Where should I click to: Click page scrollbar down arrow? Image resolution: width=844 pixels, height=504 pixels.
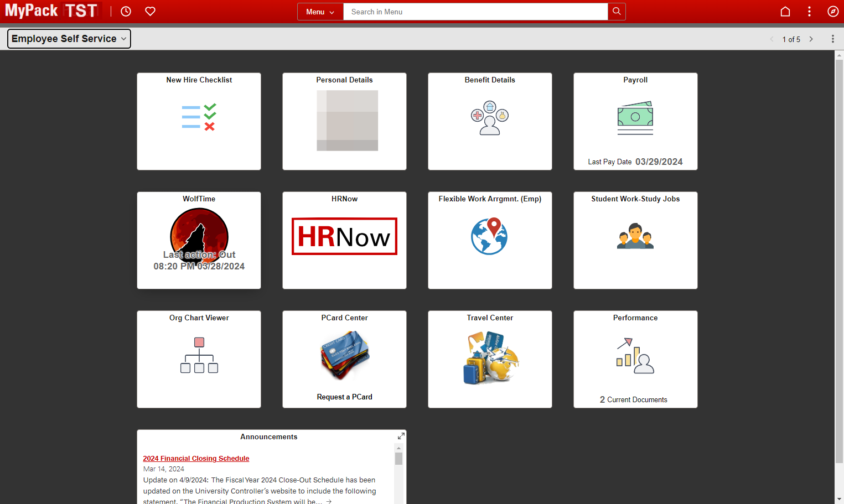point(839,499)
